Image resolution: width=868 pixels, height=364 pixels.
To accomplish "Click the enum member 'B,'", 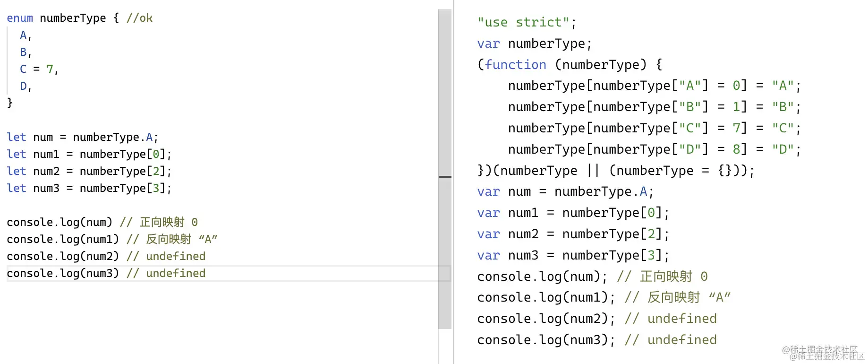I will point(26,52).
